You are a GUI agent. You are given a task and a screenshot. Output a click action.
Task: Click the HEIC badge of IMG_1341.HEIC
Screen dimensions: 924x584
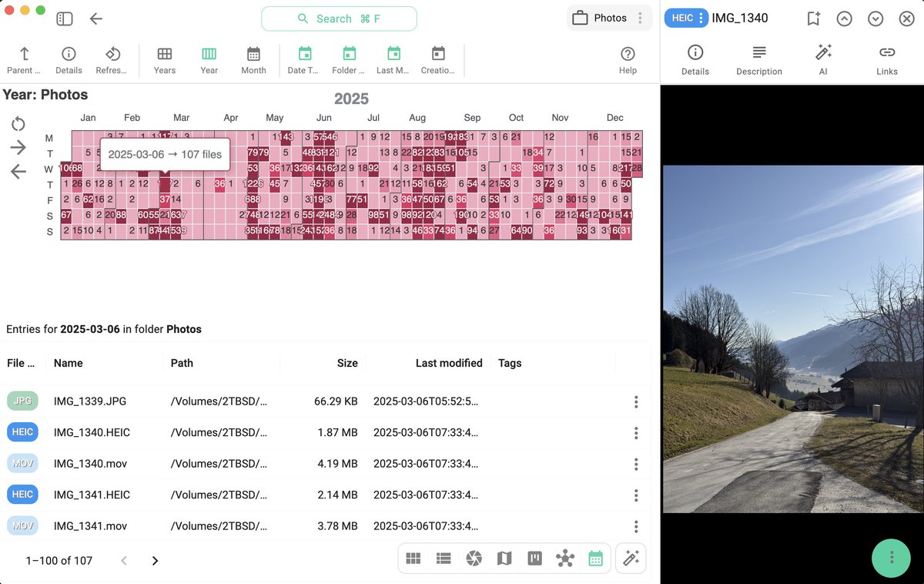point(22,495)
